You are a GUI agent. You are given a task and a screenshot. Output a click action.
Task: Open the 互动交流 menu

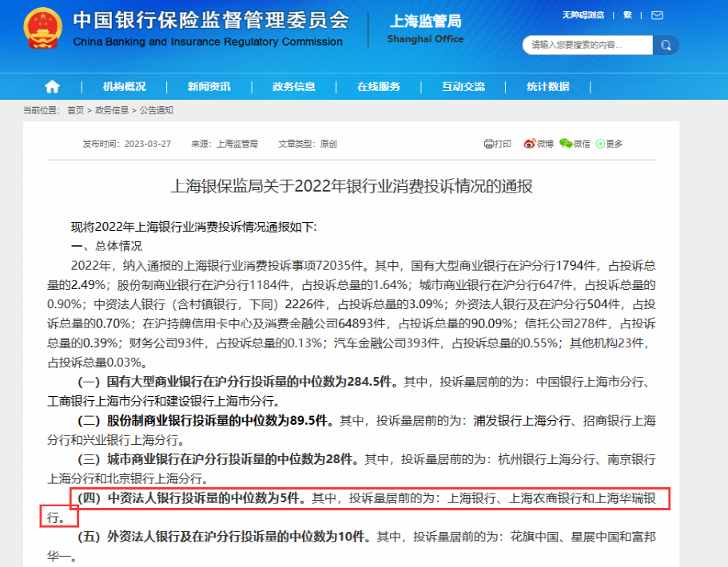(463, 87)
